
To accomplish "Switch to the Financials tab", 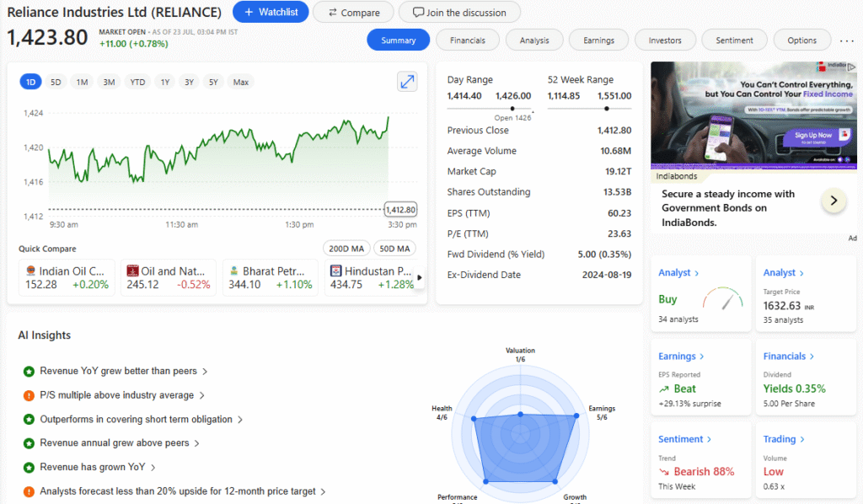I will click(468, 40).
